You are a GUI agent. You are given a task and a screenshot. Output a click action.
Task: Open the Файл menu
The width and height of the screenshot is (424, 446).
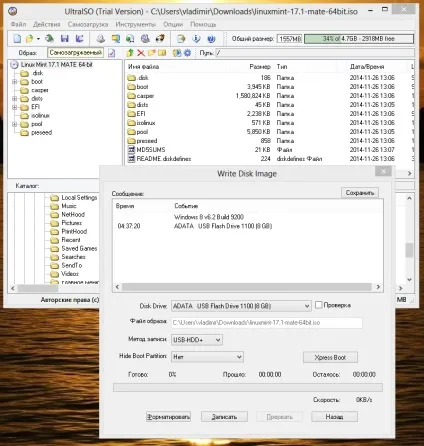coord(18,24)
